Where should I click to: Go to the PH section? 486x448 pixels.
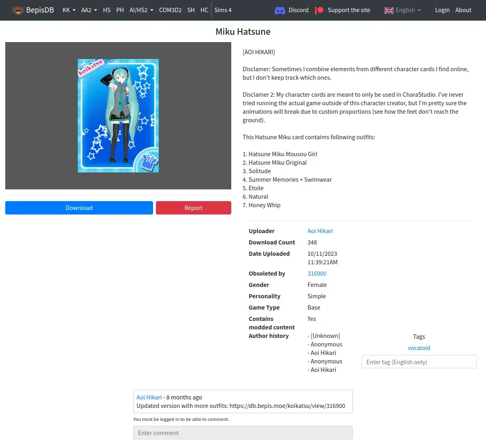pos(120,10)
